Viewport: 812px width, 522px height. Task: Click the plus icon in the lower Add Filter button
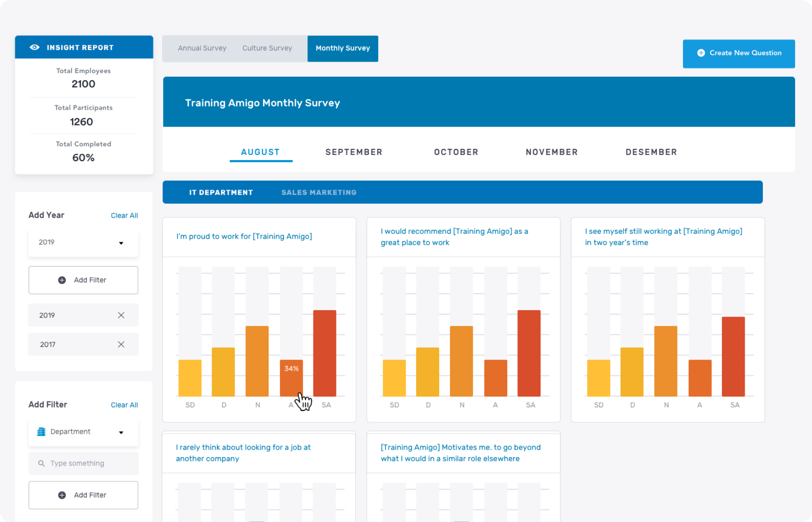point(62,495)
